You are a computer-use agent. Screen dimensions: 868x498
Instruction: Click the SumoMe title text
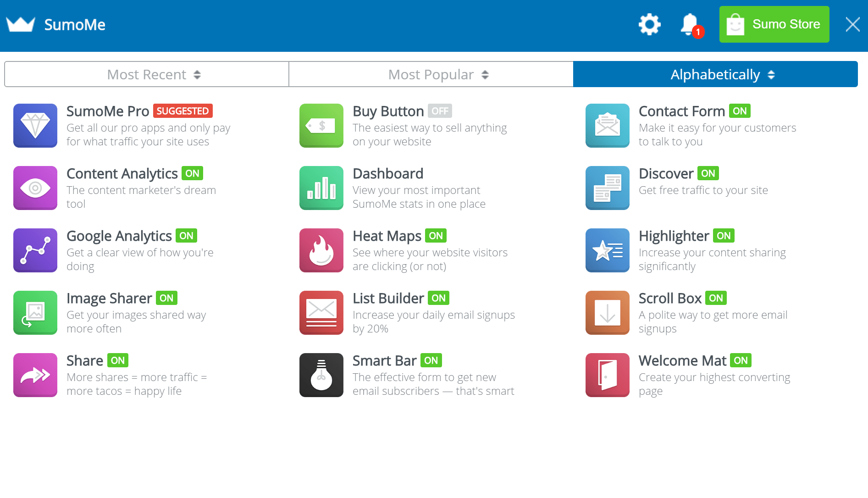tap(75, 25)
